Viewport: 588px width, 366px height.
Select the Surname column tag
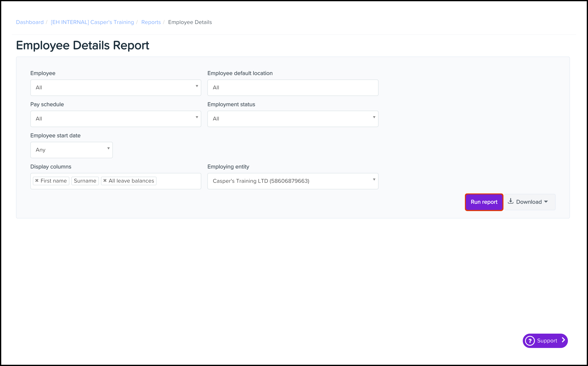click(x=85, y=181)
